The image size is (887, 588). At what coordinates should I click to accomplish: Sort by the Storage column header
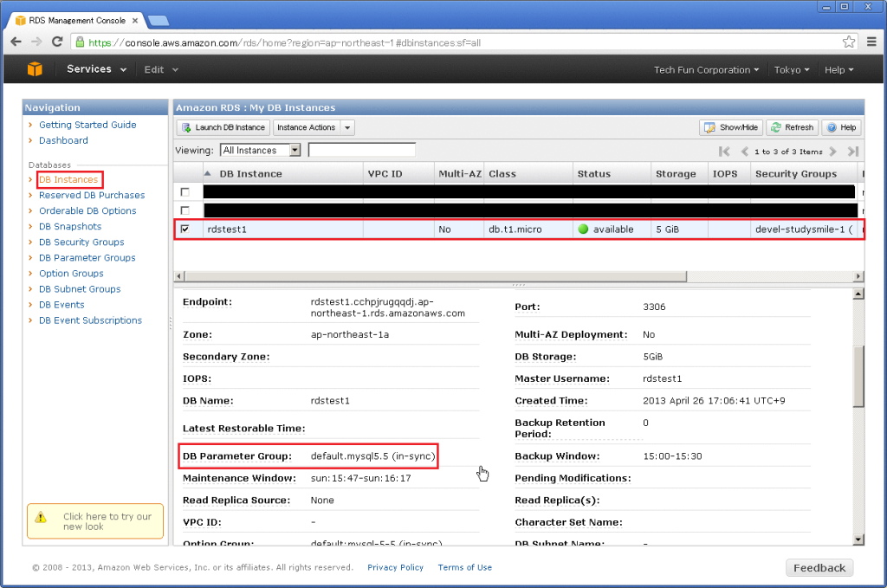[679, 173]
